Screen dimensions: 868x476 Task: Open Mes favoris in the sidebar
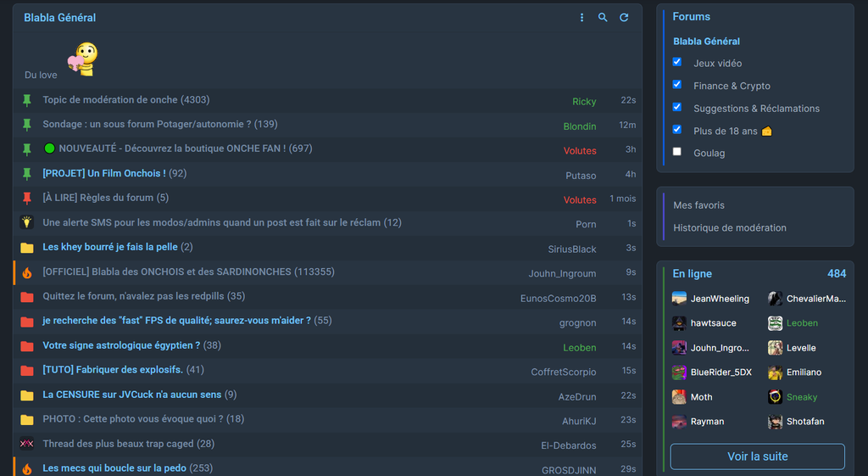(x=698, y=205)
